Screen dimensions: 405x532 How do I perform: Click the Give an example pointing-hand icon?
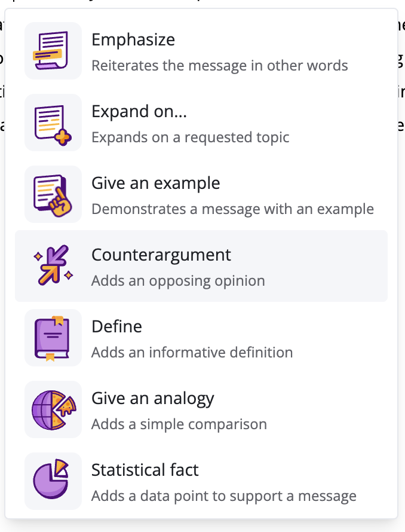(53, 194)
